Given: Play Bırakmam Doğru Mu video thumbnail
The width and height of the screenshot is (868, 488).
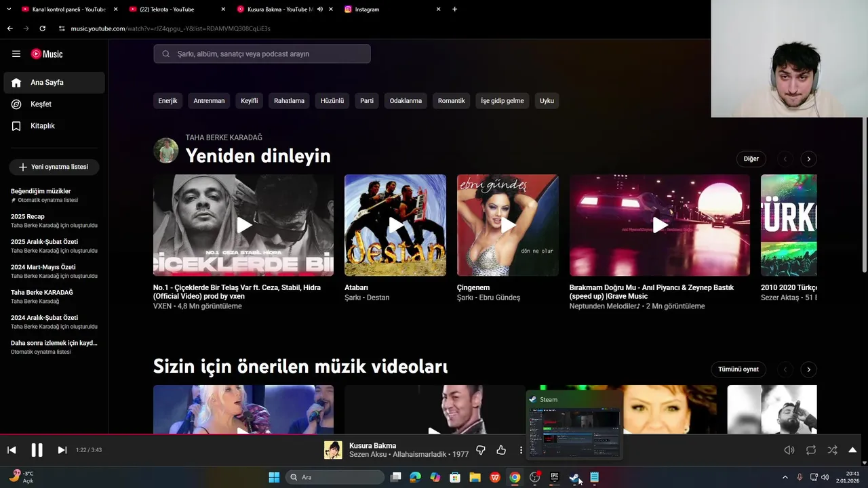Looking at the screenshot, I should click(660, 225).
